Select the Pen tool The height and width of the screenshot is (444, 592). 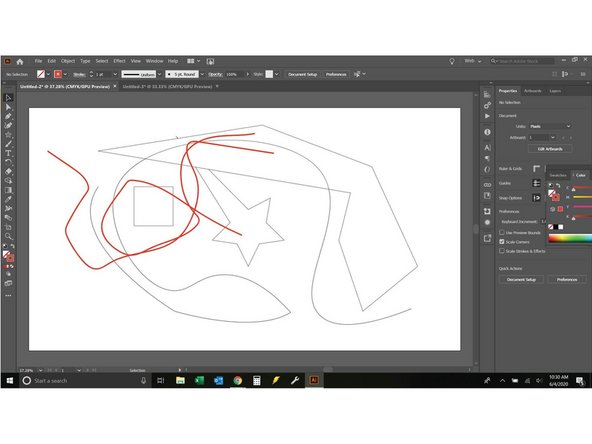(8, 116)
